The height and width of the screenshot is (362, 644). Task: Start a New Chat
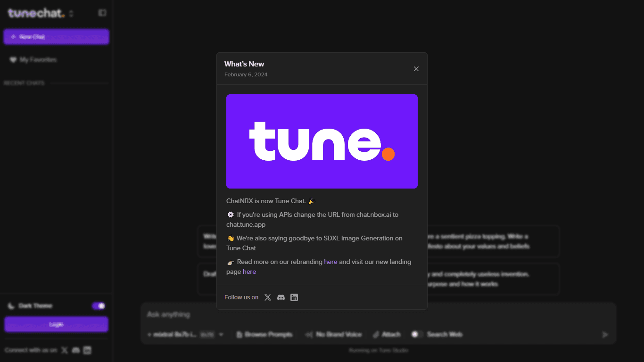pyautogui.click(x=56, y=37)
